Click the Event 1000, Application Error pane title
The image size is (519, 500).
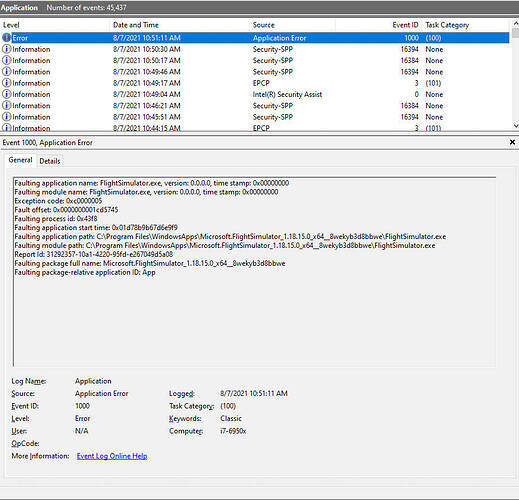click(x=47, y=142)
